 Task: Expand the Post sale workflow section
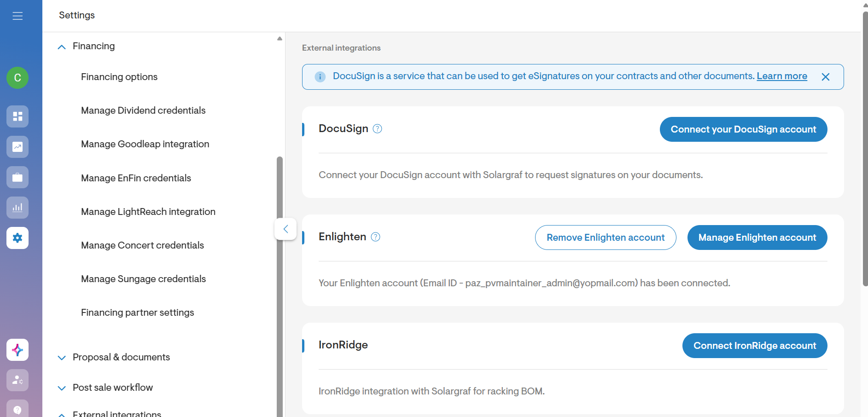(x=62, y=388)
